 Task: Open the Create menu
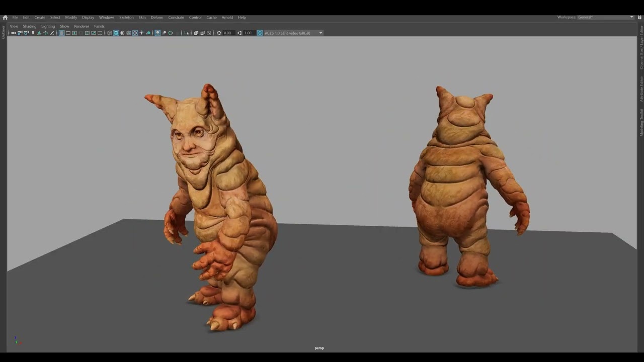pos(40,18)
